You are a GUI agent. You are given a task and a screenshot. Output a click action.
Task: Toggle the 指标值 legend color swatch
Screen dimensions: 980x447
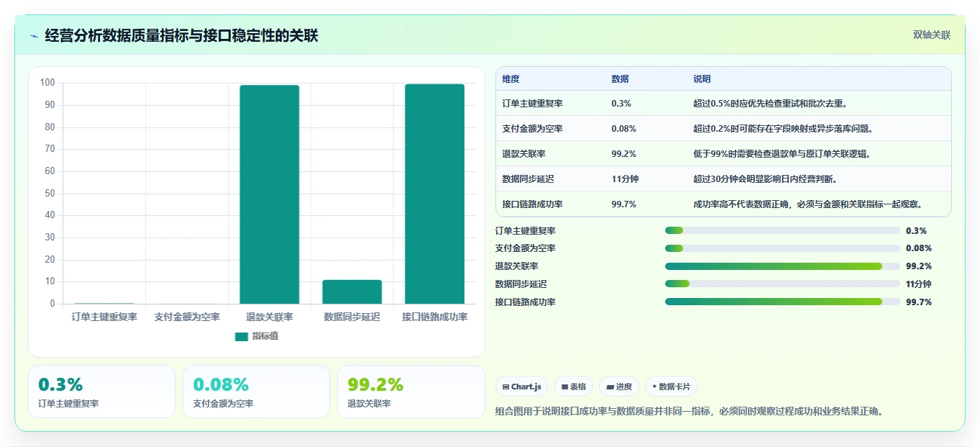pyautogui.click(x=242, y=336)
